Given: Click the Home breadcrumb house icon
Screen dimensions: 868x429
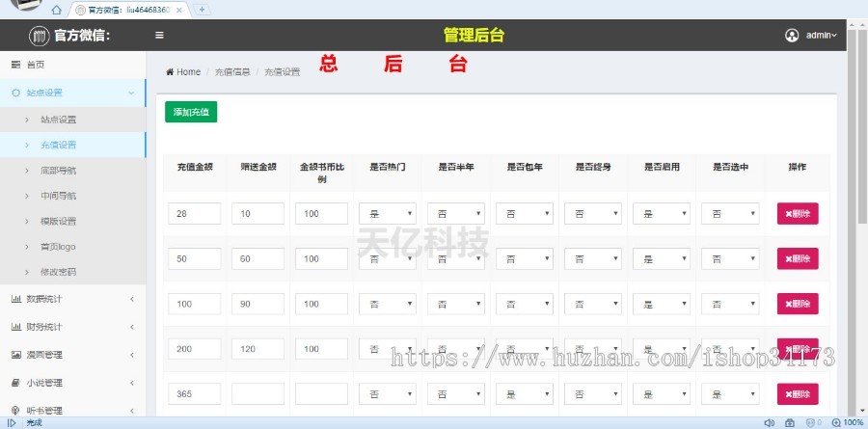Looking at the screenshot, I should [x=170, y=72].
